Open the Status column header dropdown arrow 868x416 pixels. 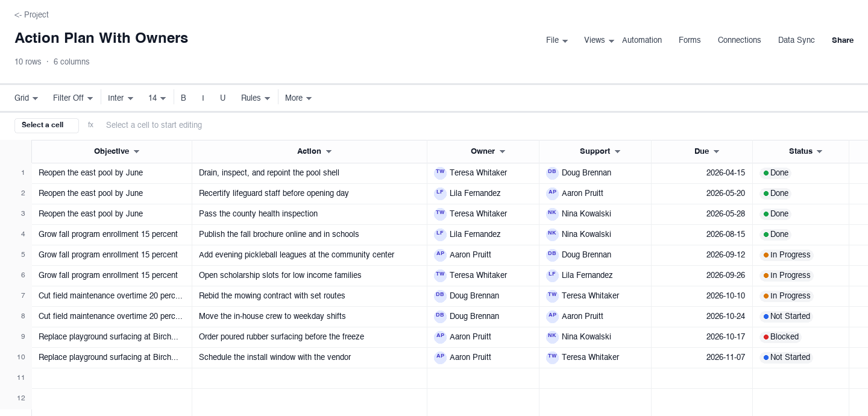pyautogui.click(x=820, y=152)
